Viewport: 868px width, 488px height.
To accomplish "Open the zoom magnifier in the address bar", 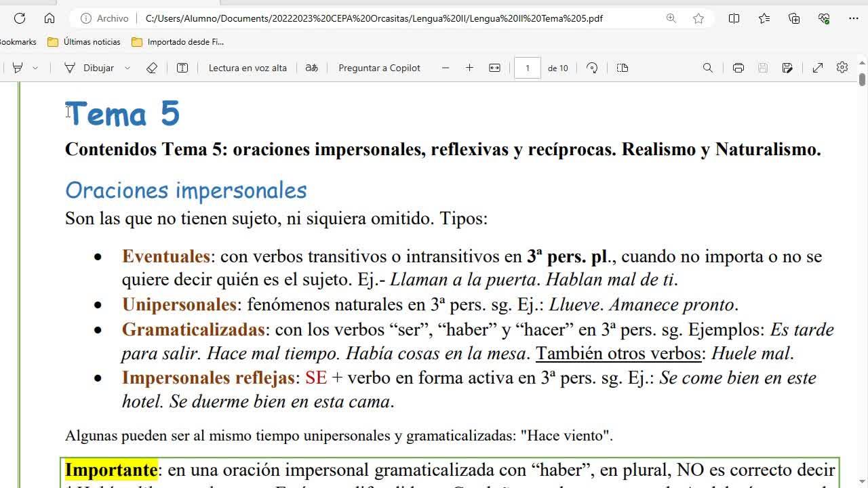I will (671, 18).
